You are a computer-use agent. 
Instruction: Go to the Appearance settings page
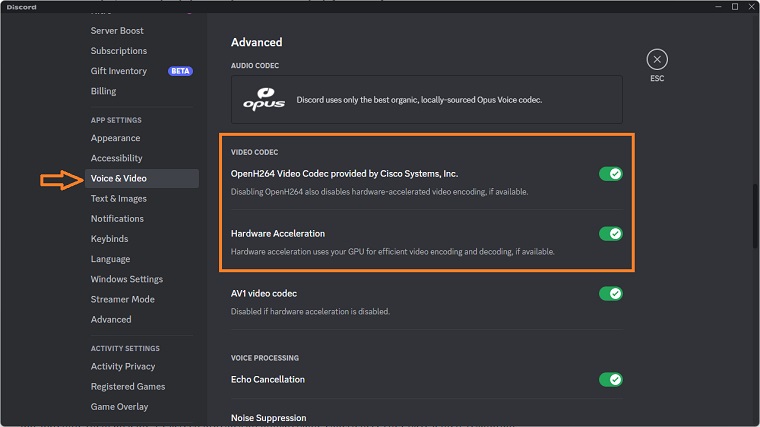point(115,138)
